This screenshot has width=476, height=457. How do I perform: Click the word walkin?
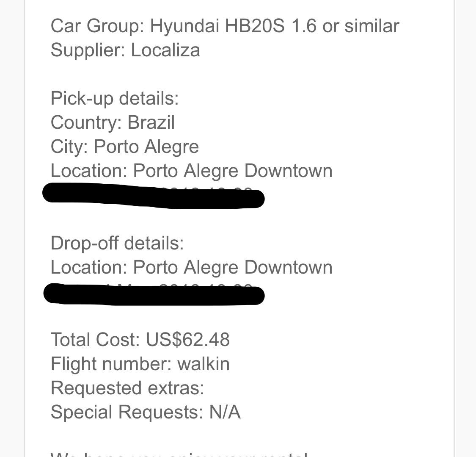204,364
